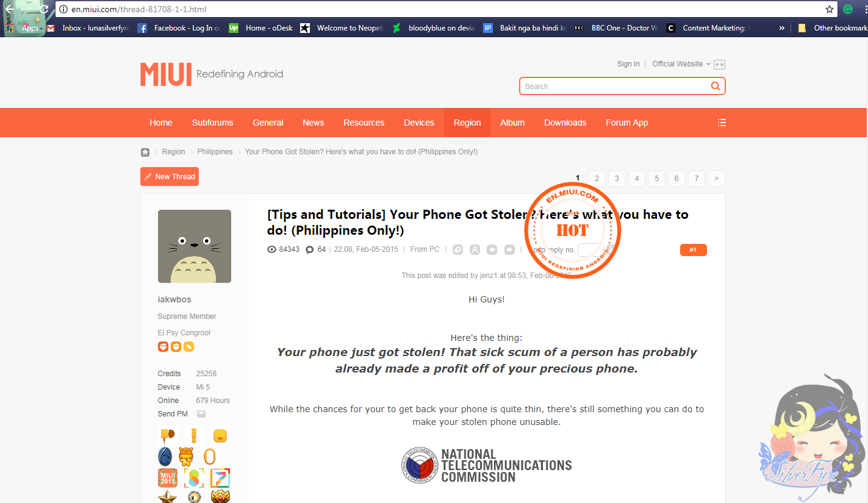
Task: Send PM using the envelope icon
Action: [x=201, y=414]
